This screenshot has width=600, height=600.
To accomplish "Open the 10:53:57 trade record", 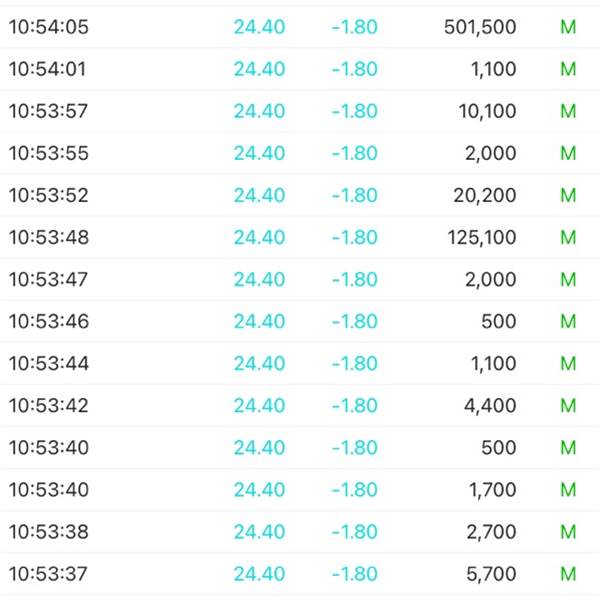I will 300,111.
